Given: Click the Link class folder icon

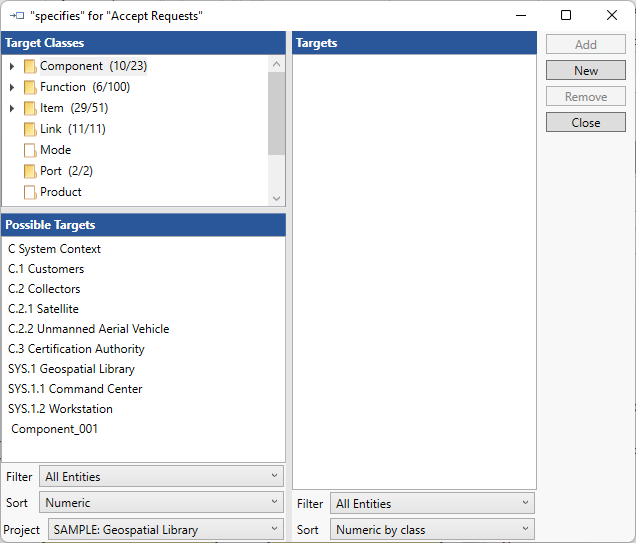Looking at the screenshot, I should tap(30, 129).
